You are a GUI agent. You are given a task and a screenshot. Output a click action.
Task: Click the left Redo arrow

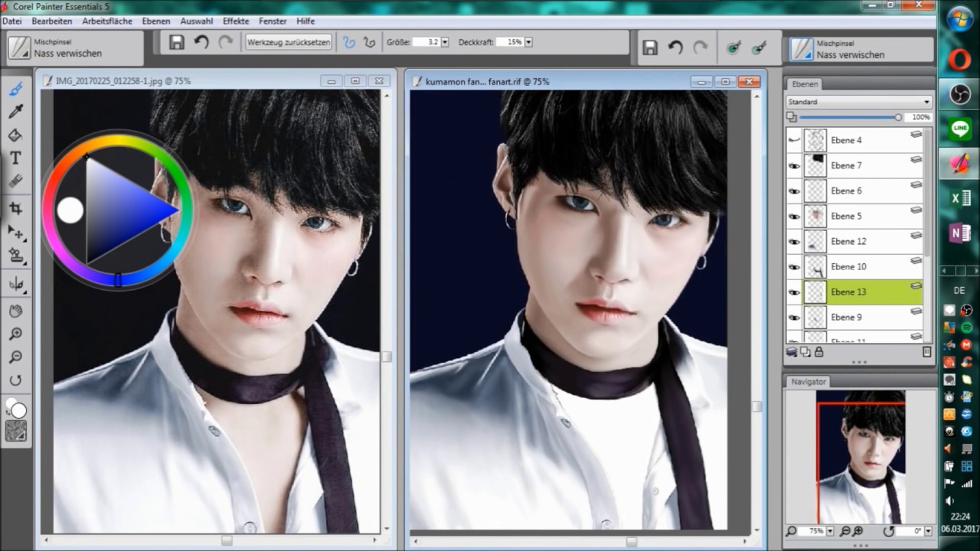coord(226,42)
